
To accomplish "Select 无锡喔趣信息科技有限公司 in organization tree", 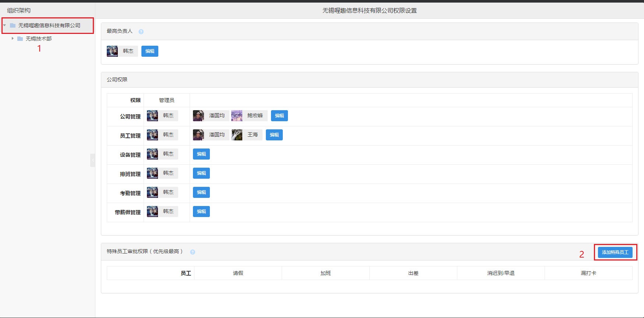I will 49,25.
